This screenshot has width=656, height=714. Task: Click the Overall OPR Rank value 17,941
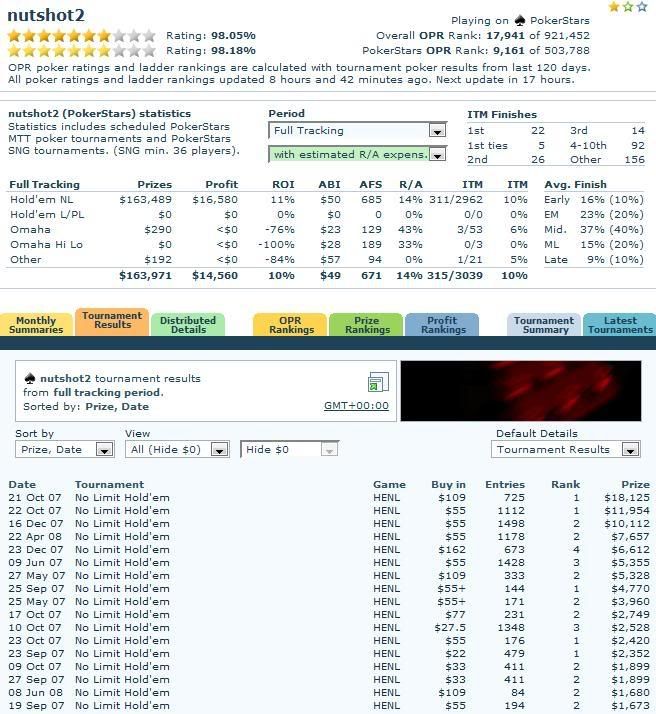click(x=503, y=36)
